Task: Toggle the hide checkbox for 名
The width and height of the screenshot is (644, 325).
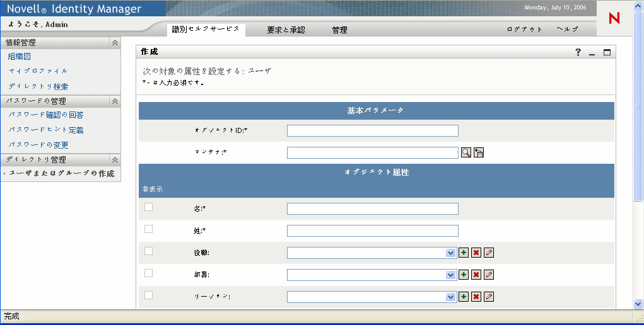Action: (149, 207)
